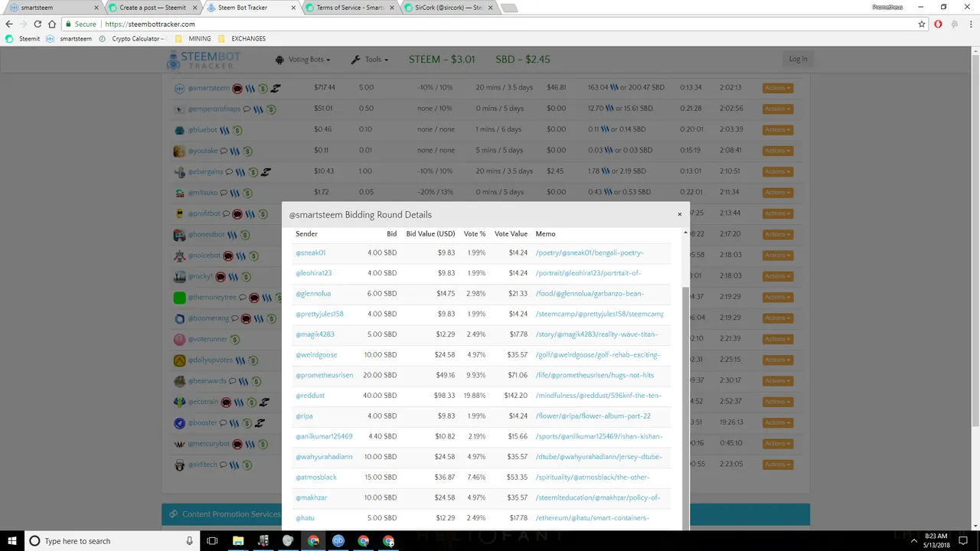Viewport: 980px width, 551px height.
Task: Click red comment icon beside @smartsteem
Action: click(x=237, y=88)
